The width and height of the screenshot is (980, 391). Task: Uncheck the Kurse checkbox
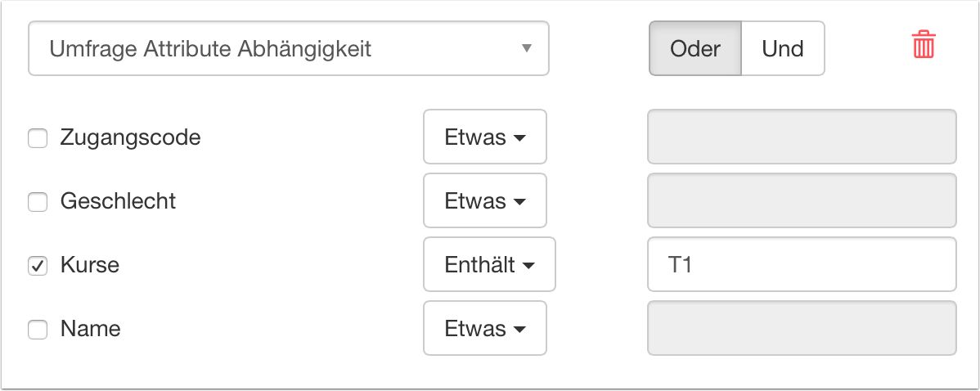(x=38, y=265)
